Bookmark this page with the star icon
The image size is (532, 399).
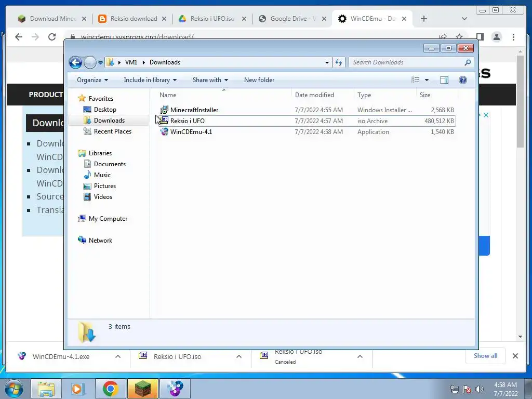coord(459,37)
